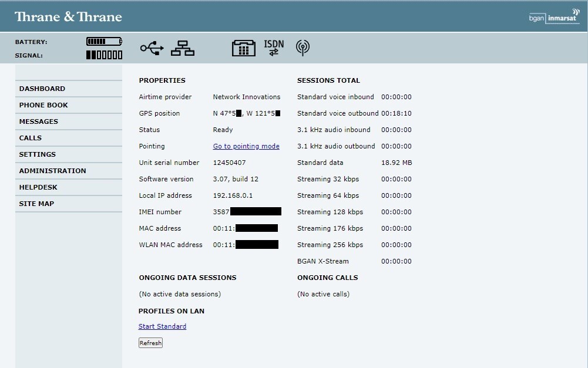The height and width of the screenshot is (368, 588).
Task: Click the LAN network status icon
Action: [183, 48]
